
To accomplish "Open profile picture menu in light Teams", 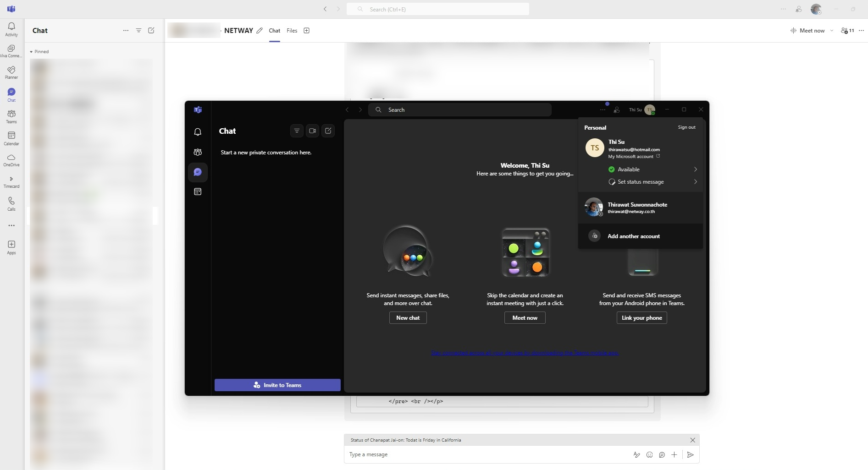I will tap(816, 9).
